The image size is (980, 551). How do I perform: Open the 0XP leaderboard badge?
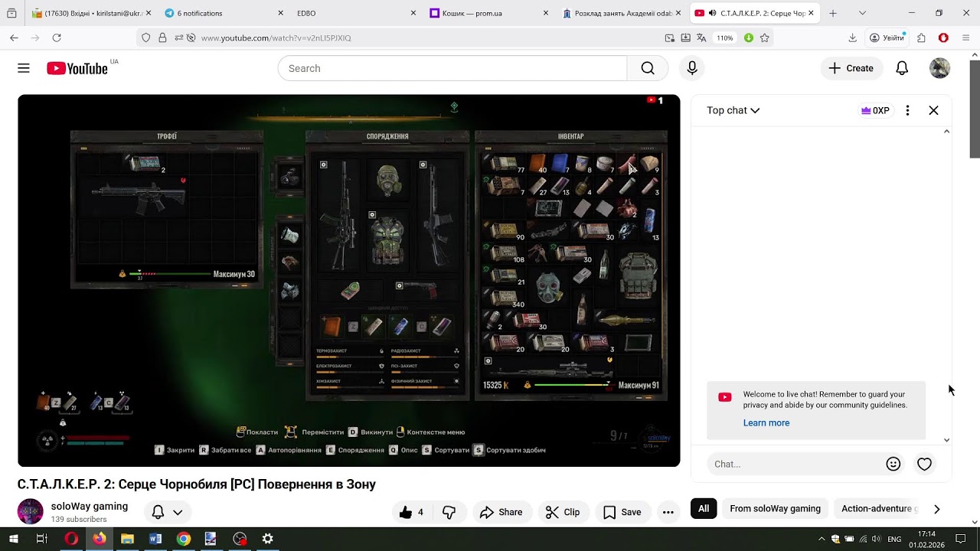tap(875, 110)
